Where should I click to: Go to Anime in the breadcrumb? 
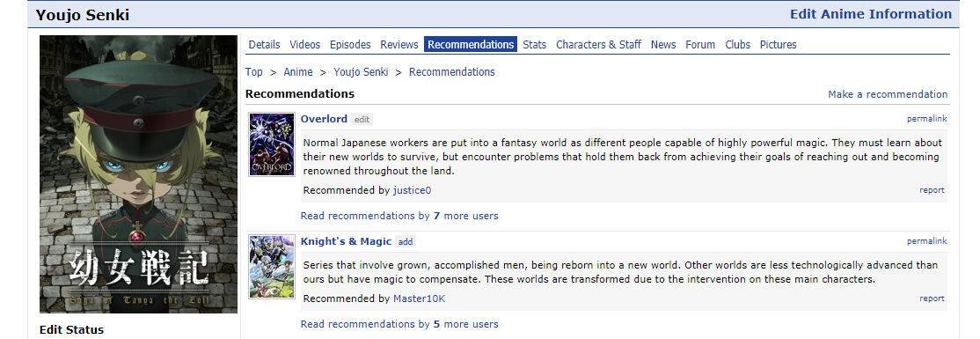coord(298,72)
